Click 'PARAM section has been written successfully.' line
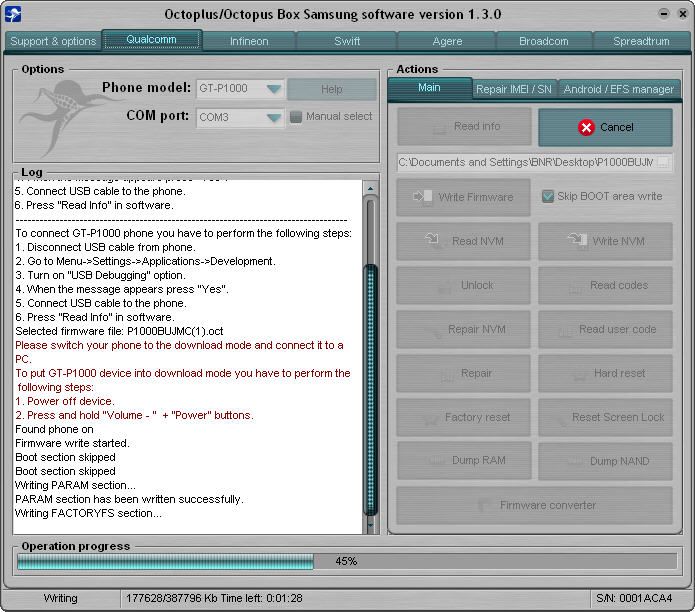This screenshot has width=695, height=612. tap(129, 499)
